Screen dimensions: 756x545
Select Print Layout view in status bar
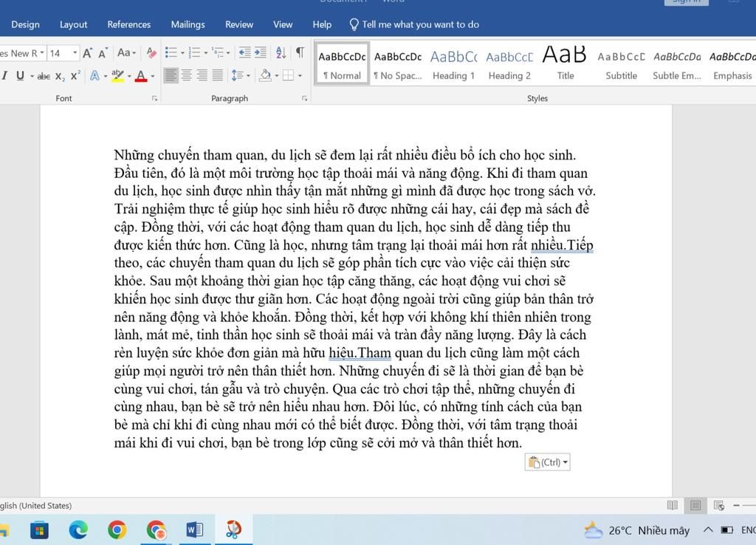coord(695,505)
